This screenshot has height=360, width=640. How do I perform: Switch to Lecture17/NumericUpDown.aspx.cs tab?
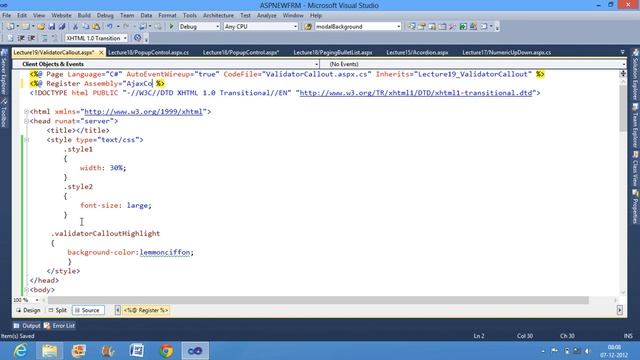[507, 52]
